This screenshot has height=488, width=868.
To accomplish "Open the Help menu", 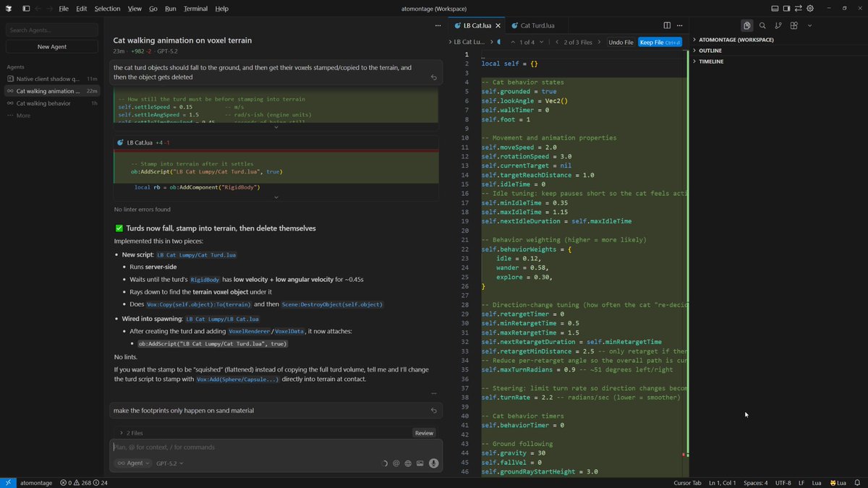I will pyautogui.click(x=222, y=9).
